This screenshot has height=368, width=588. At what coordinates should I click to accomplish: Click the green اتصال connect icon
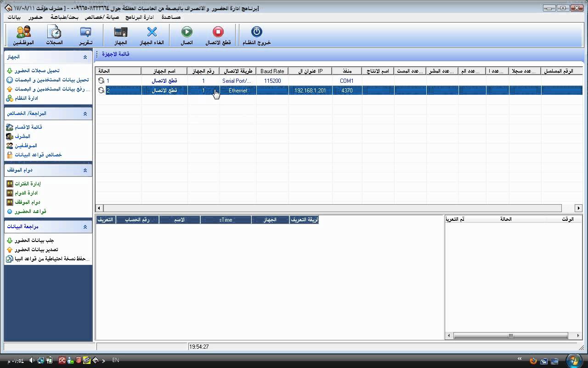point(187,32)
